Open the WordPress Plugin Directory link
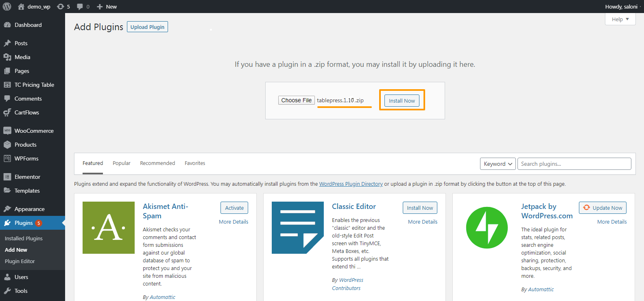This screenshot has width=644, height=301. tap(351, 184)
